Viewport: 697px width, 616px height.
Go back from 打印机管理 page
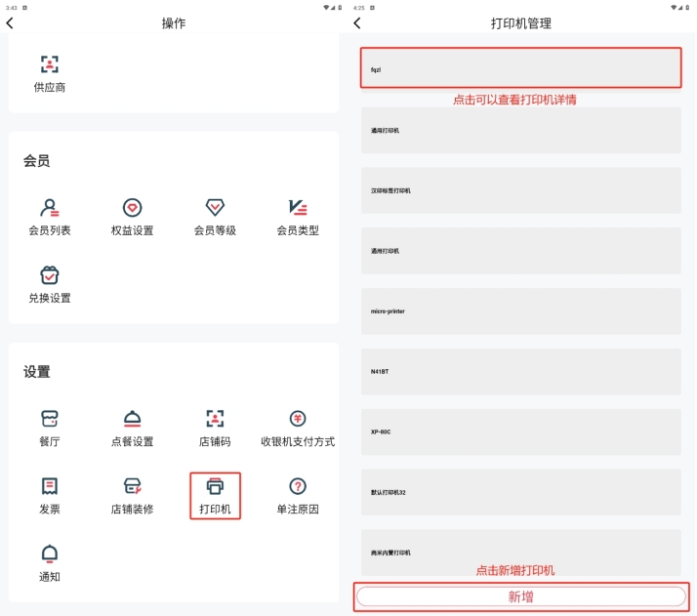pos(357,23)
